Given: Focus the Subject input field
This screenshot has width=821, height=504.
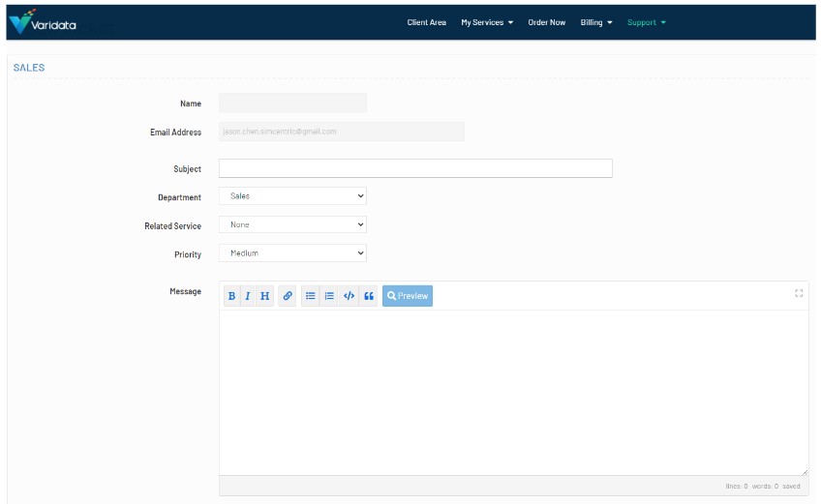Looking at the screenshot, I should pyautogui.click(x=415, y=168).
